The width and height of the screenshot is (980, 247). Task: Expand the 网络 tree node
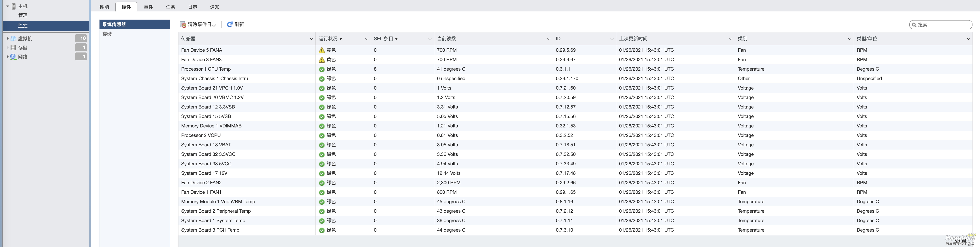pyautogui.click(x=8, y=57)
